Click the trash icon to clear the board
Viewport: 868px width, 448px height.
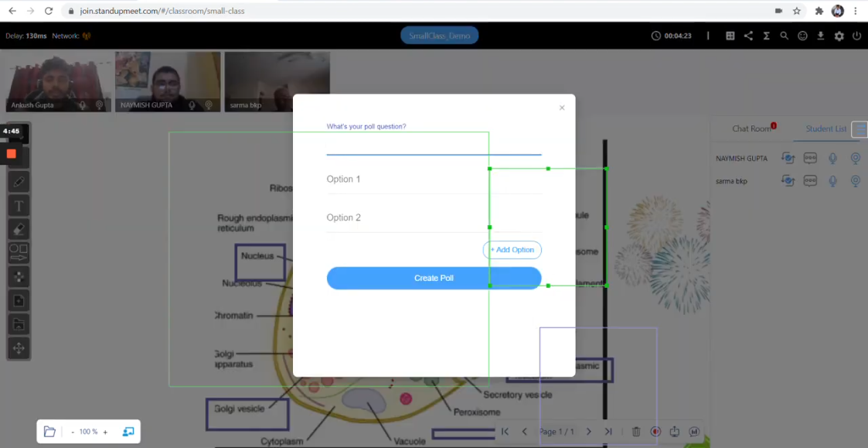tap(637, 432)
